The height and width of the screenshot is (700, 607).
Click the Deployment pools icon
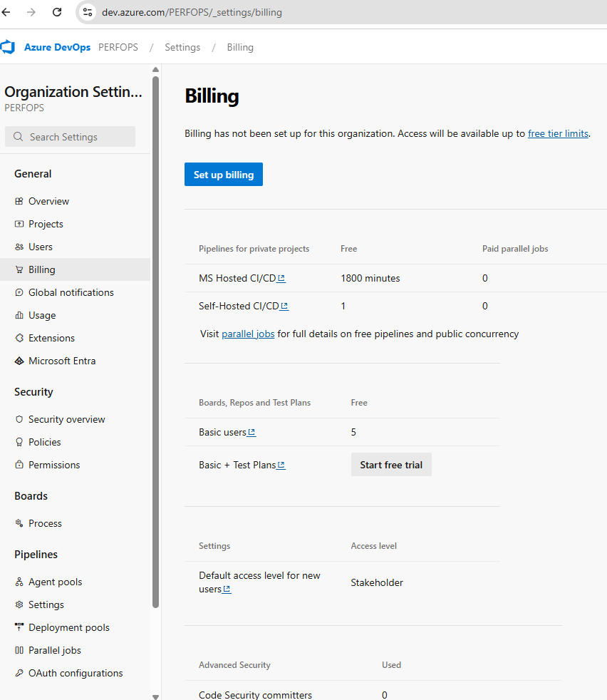[19, 627]
